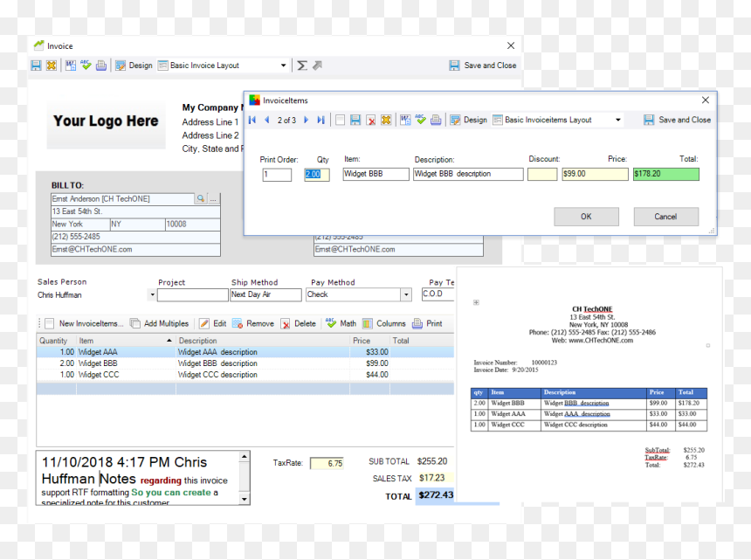Click the orange cancel icon in InvoiceItems toolbar
Image resolution: width=751 pixels, height=560 pixels.
pos(386,120)
